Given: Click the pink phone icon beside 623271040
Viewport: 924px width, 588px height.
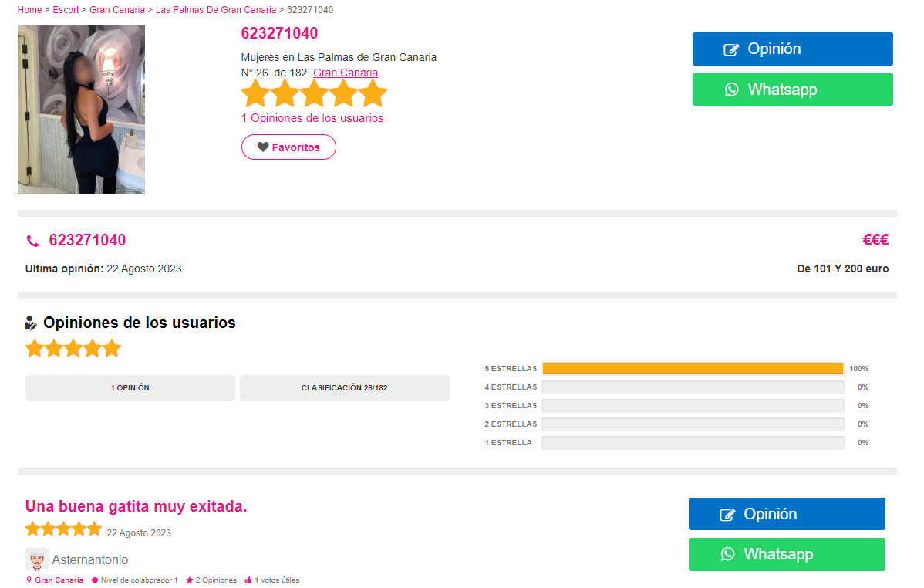Looking at the screenshot, I should tap(33, 241).
